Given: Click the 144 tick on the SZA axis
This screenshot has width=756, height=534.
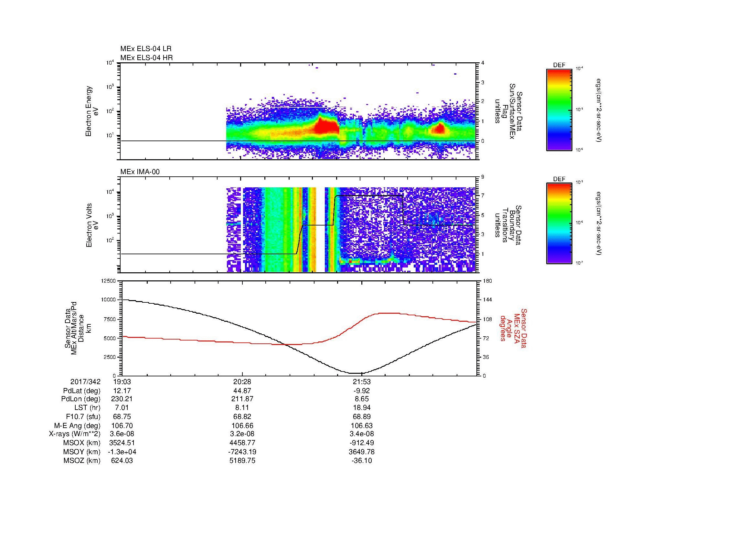Looking at the screenshot, I should pyautogui.click(x=487, y=300).
